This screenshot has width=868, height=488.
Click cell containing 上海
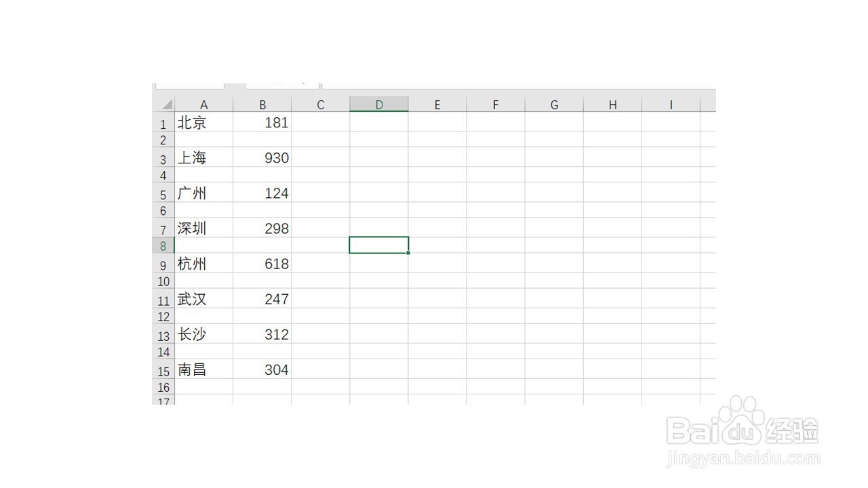[203, 157]
